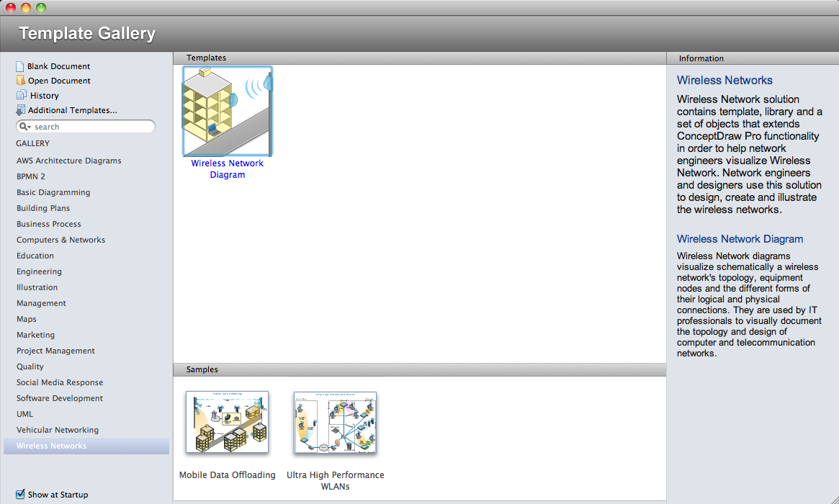Click the Open Document folder icon

pyautogui.click(x=20, y=80)
